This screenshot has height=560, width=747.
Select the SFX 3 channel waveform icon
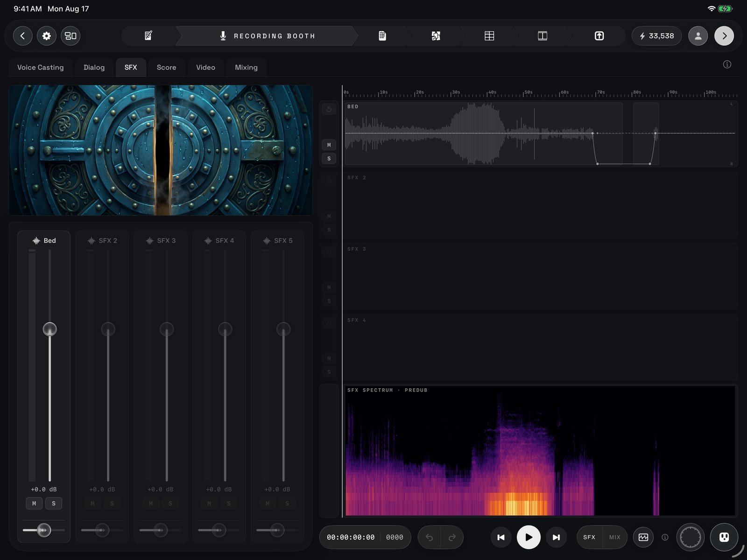click(x=149, y=241)
